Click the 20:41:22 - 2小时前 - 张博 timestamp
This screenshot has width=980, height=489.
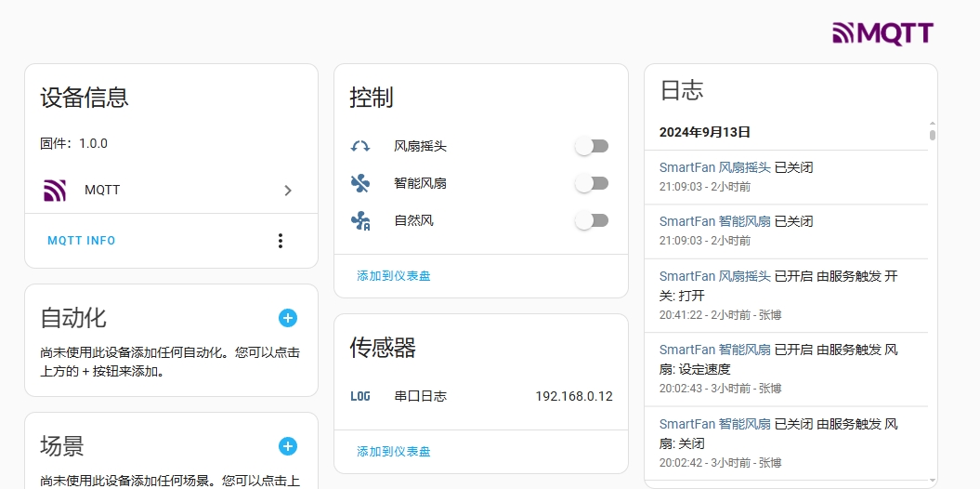[720, 315]
